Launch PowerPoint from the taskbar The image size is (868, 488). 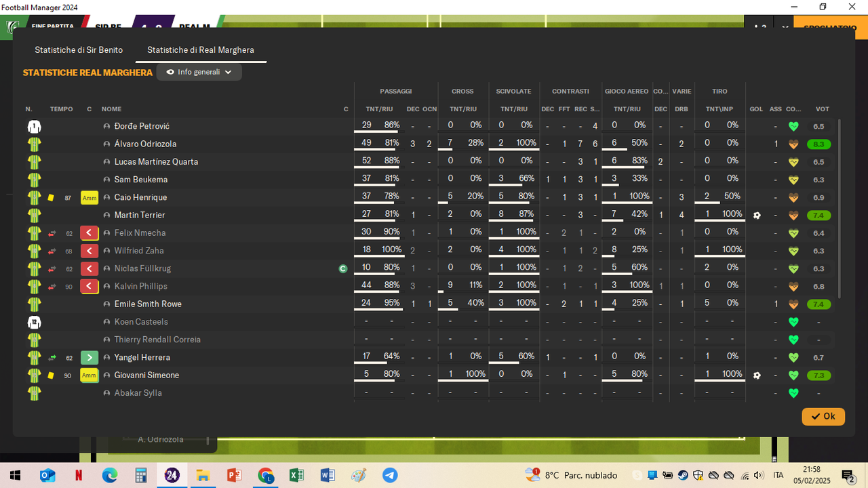[x=234, y=475]
